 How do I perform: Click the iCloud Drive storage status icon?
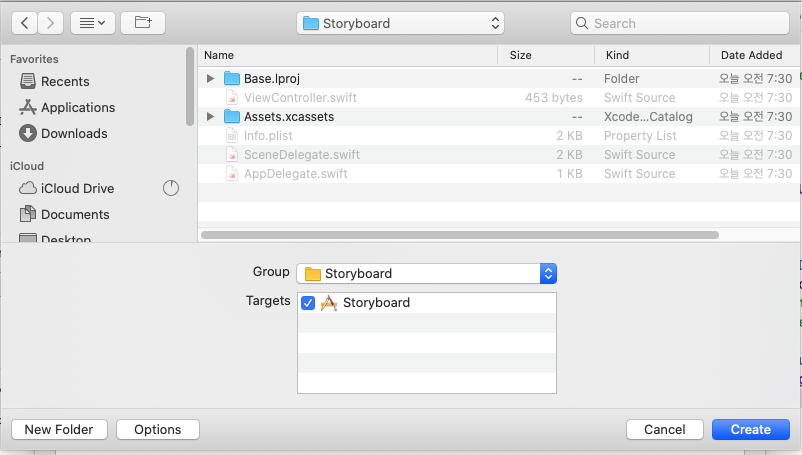[170, 188]
